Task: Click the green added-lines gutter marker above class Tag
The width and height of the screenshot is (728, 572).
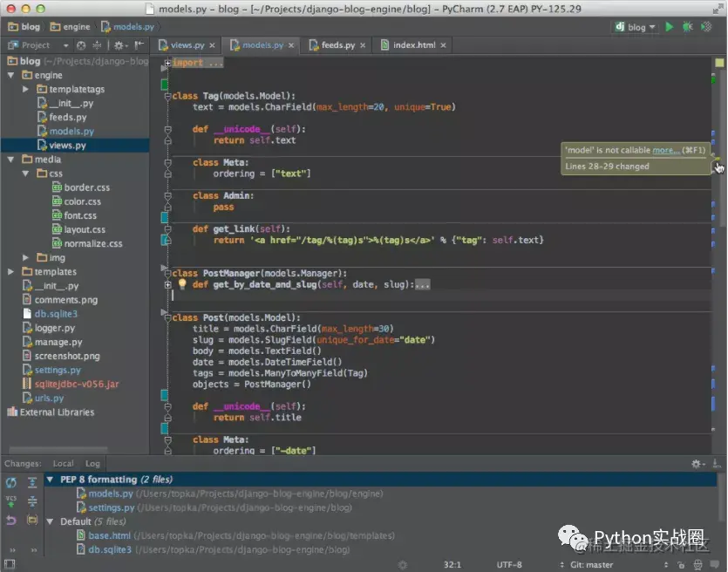Action: (x=165, y=85)
